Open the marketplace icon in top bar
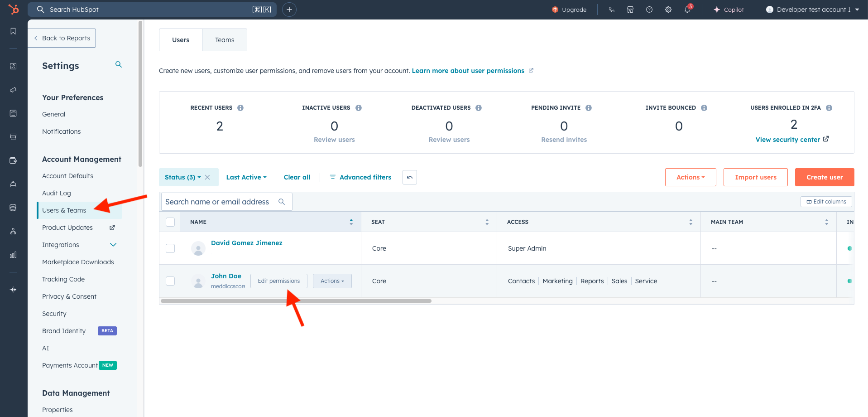 [630, 10]
